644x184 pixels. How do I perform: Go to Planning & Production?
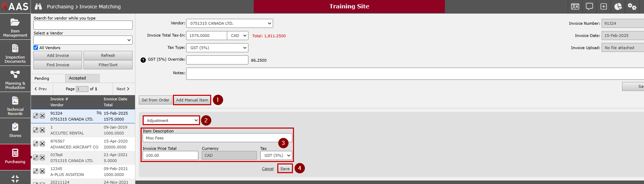(15, 79)
